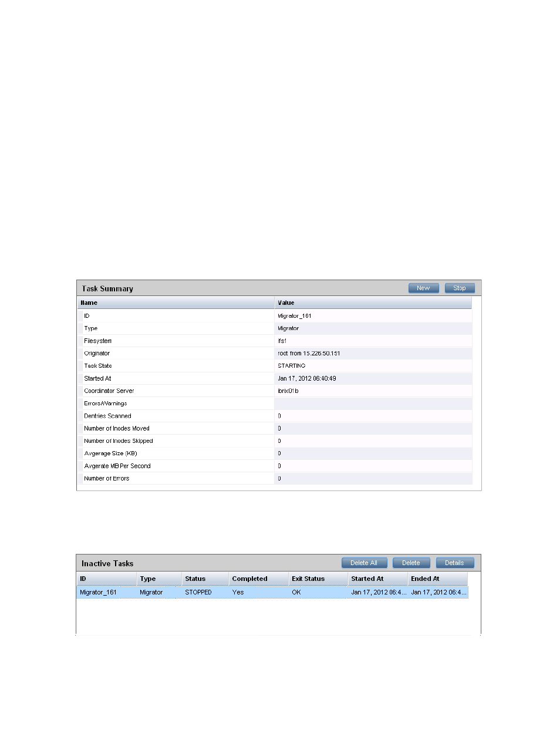Sort Inactive Tasks by Type column
Viewport: 560px width, 746px height.
159,579
